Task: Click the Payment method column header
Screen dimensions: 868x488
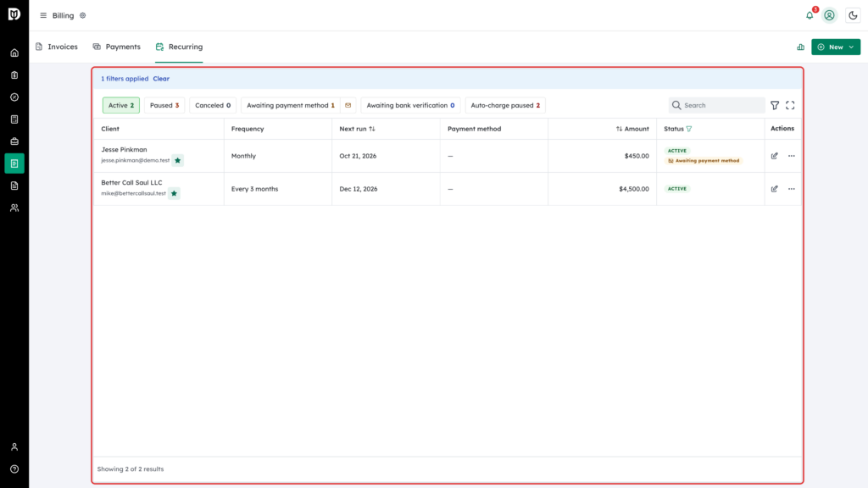Action: click(x=475, y=129)
